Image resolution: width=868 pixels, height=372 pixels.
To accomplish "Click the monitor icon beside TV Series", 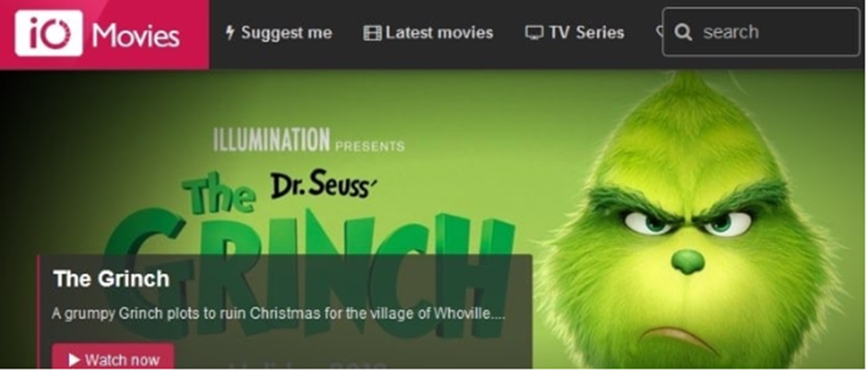I will [534, 33].
